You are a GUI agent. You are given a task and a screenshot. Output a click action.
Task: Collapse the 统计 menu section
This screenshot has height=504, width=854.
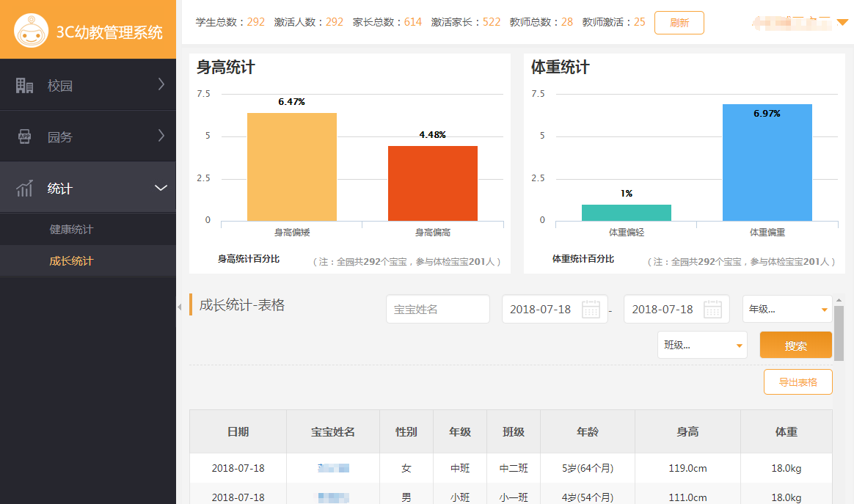point(161,189)
